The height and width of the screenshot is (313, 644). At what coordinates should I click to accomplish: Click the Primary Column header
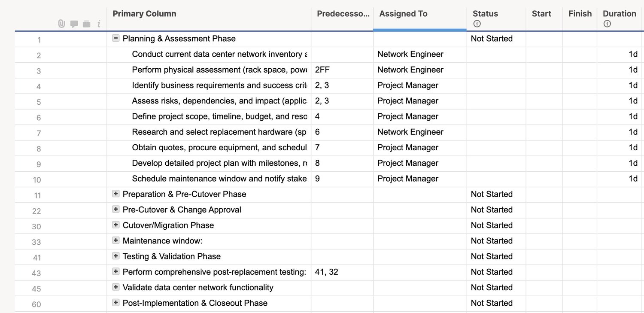pos(144,14)
